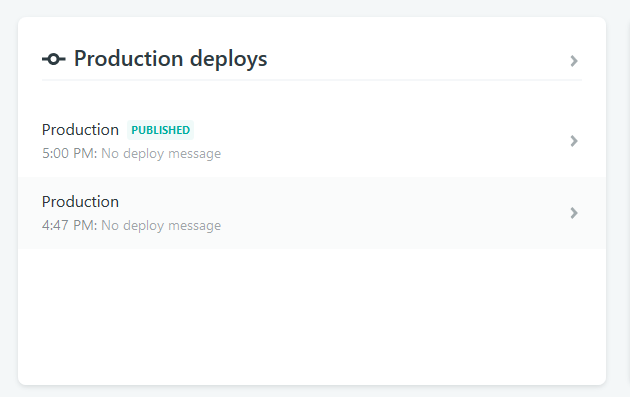
Task: Click the 4:47 PM timestamp
Action: [70, 225]
